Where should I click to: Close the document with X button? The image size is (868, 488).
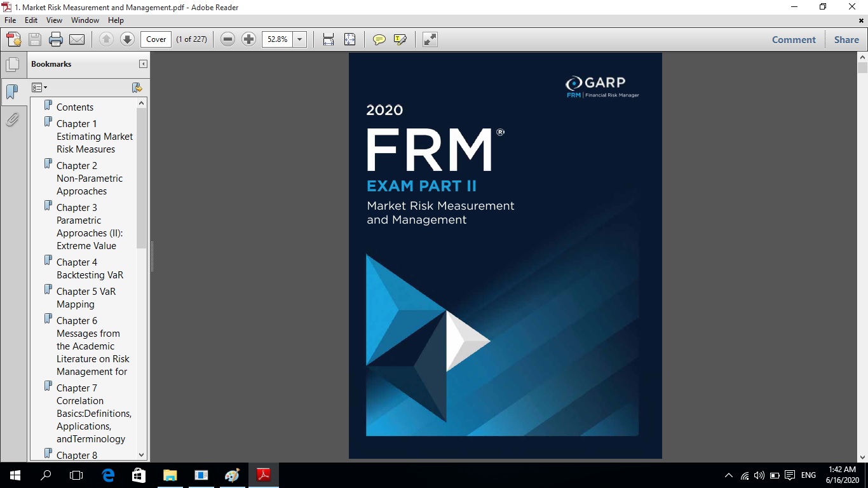pyautogui.click(x=862, y=20)
